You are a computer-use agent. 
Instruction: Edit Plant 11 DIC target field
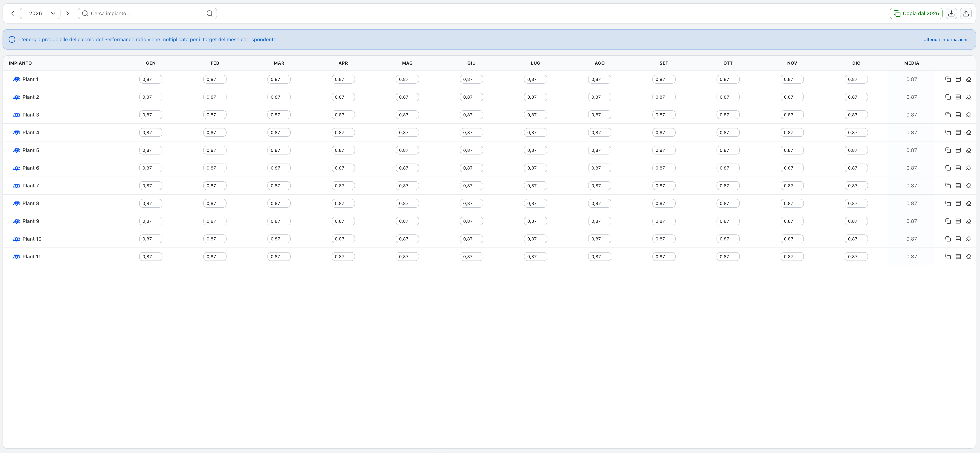856,257
